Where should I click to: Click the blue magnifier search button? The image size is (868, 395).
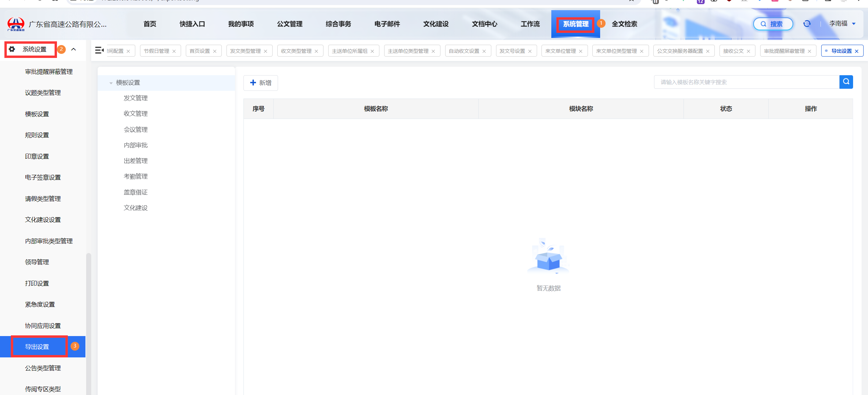tap(846, 82)
